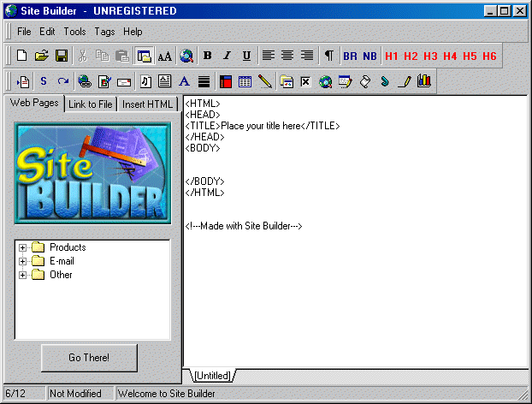Screen dimensions: 532x404
Task: Insert image with picture page icon
Action: point(164,82)
